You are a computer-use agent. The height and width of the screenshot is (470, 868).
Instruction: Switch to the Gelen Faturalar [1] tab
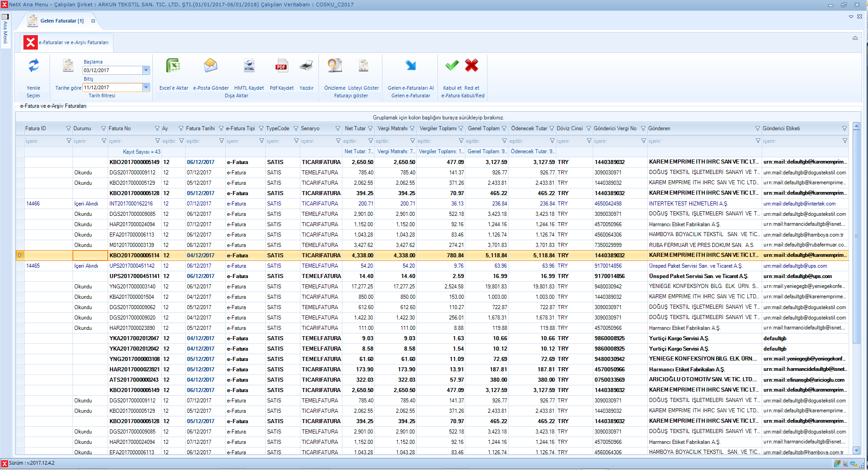pyautogui.click(x=61, y=21)
